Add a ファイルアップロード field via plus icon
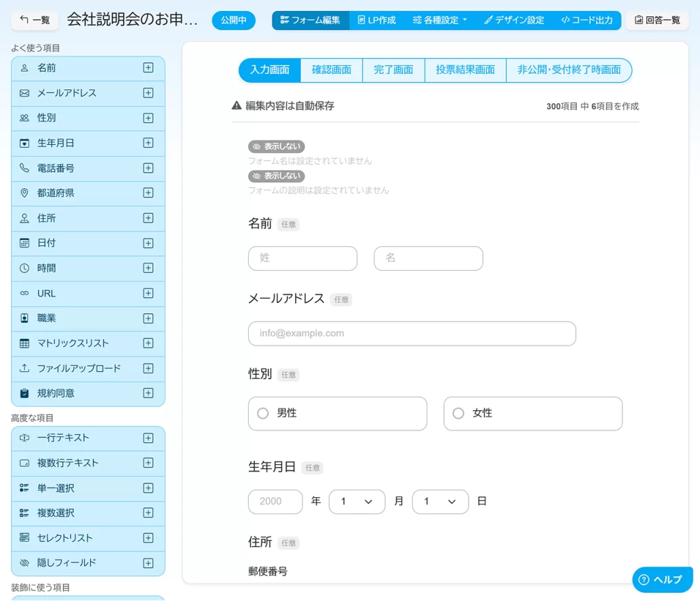The image size is (700, 601). point(148,368)
